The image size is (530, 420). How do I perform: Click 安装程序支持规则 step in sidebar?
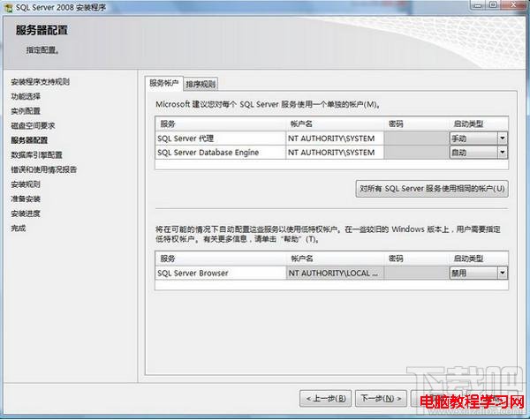pos(41,82)
